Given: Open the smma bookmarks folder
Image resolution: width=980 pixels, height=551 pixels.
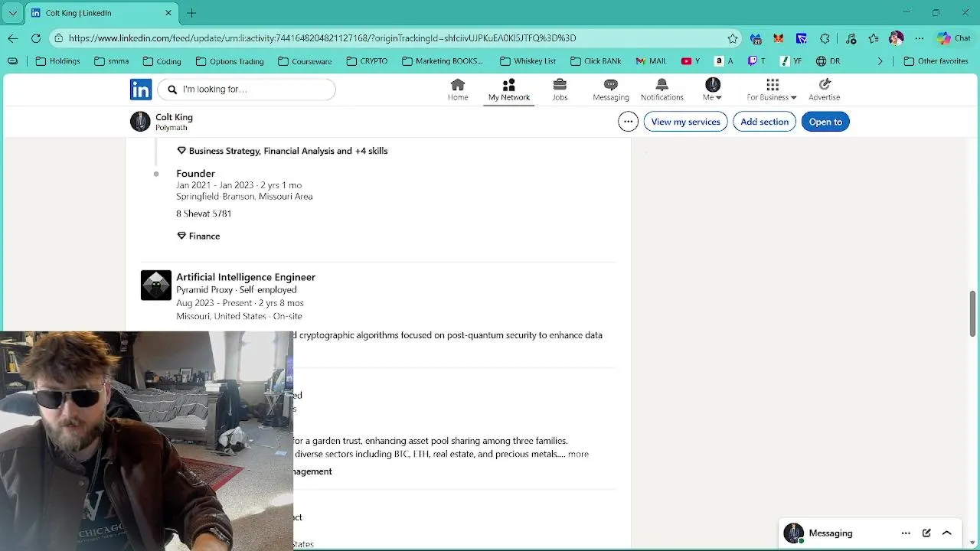Looking at the screenshot, I should pos(112,61).
